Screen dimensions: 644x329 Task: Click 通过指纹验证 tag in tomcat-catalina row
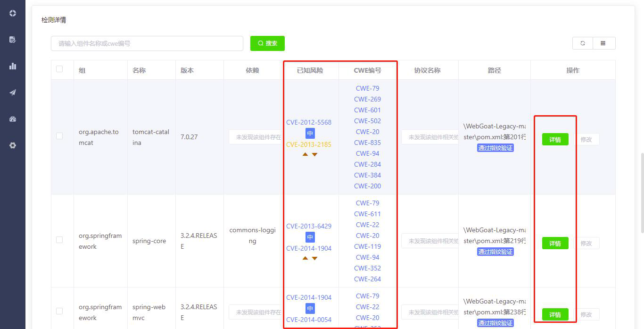(x=495, y=148)
